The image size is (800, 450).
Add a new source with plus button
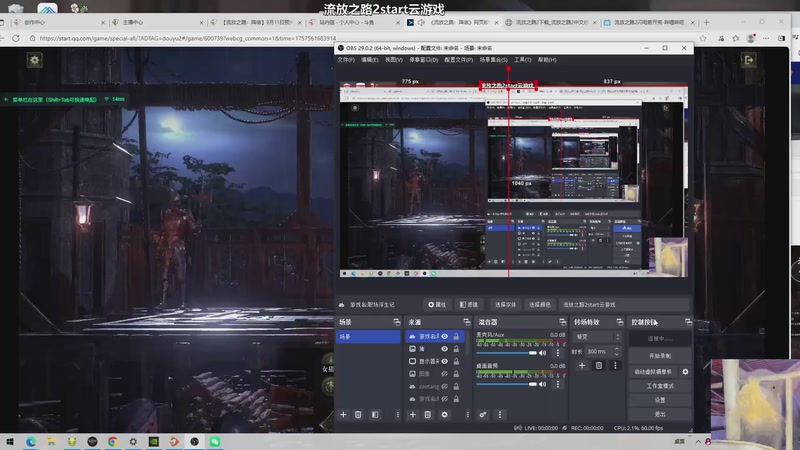[413, 415]
